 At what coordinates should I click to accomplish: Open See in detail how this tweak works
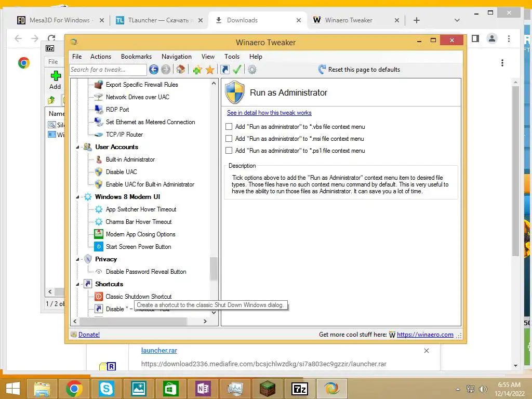point(269,113)
